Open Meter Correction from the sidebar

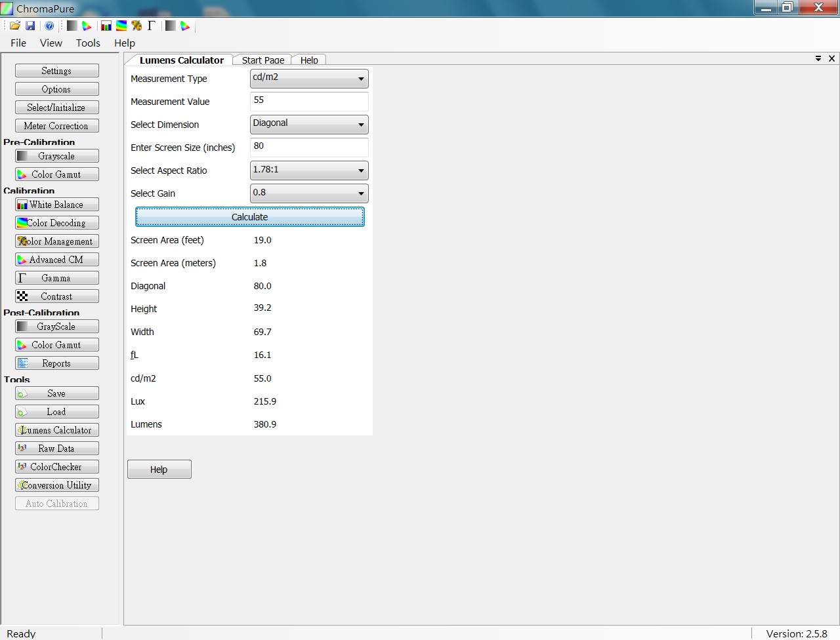[x=57, y=126]
